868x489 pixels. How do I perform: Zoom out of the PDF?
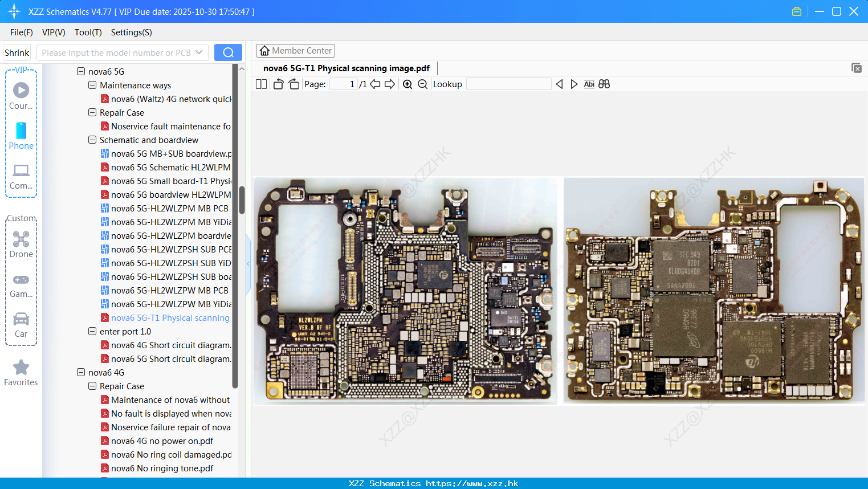coord(422,84)
